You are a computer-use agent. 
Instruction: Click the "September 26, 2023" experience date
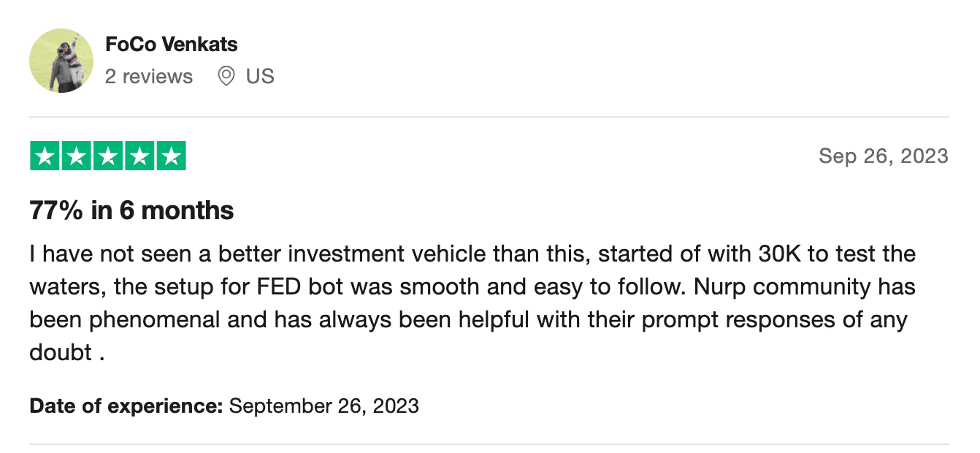[324, 406]
